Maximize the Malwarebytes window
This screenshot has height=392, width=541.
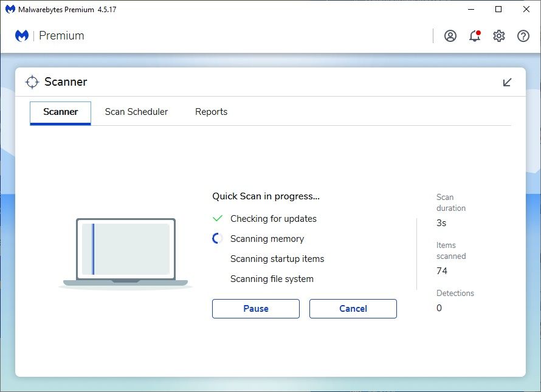tap(498, 9)
